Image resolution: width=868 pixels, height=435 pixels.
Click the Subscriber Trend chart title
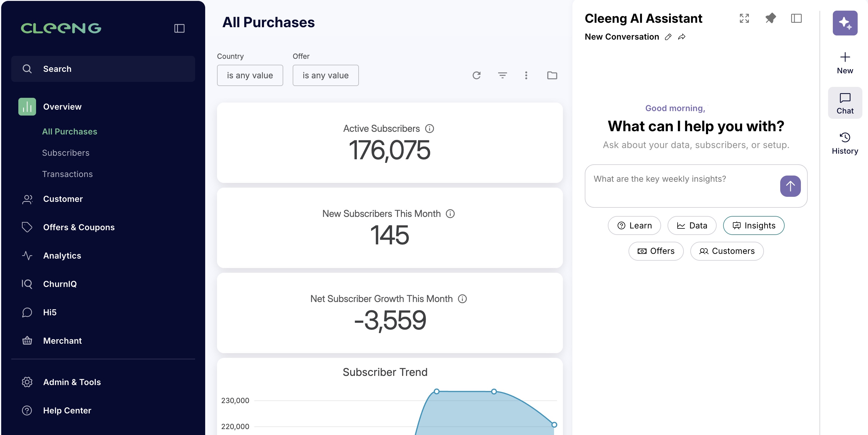click(x=385, y=372)
